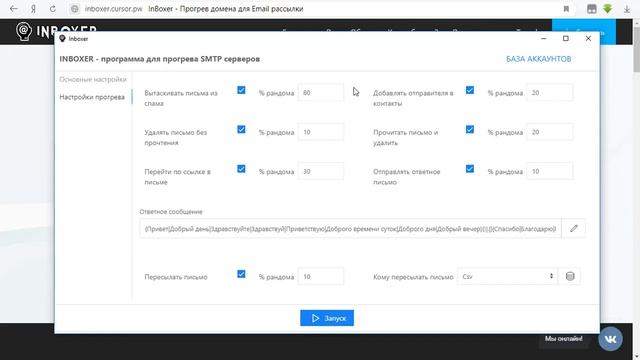
Task: Click the window heading INBOXER - программа для прогрева SMTP серверов
Action: pos(160,59)
